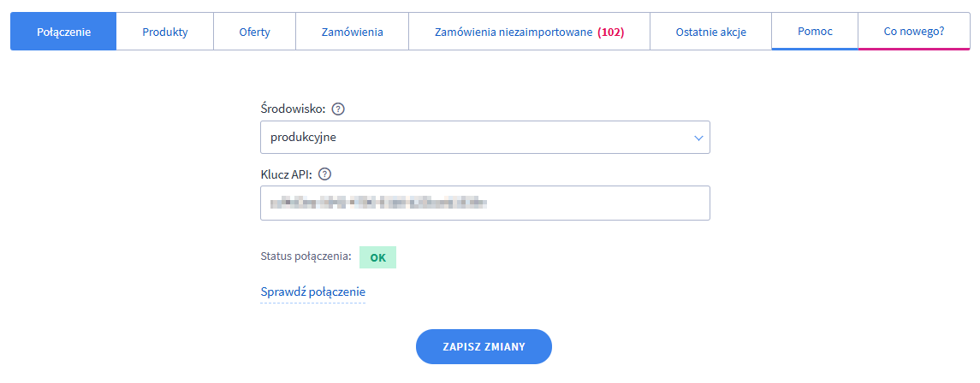Open the Środowisko dropdown set to produkcyjne
The width and height of the screenshot is (980, 383).
(x=484, y=137)
